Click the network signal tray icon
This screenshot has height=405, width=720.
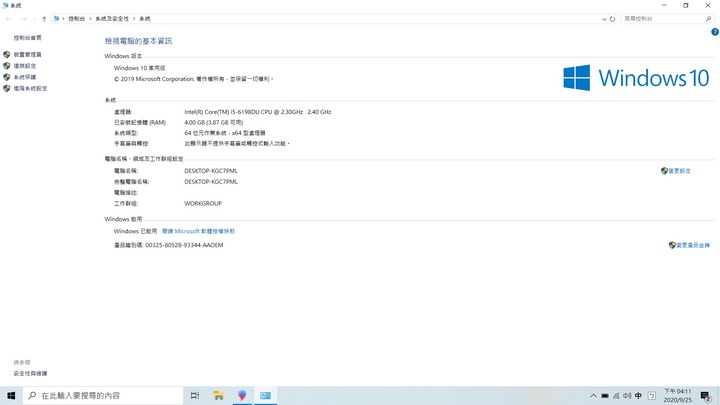point(616,396)
